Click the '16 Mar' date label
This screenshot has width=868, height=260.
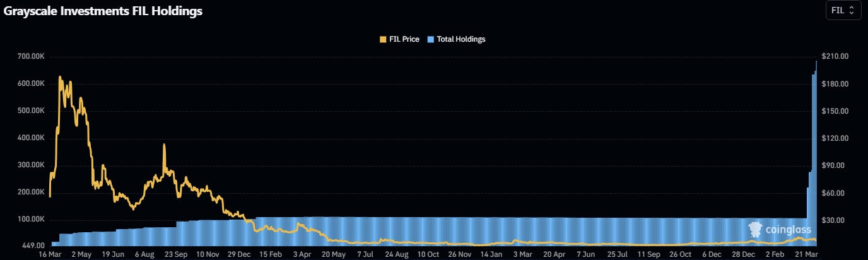49,254
